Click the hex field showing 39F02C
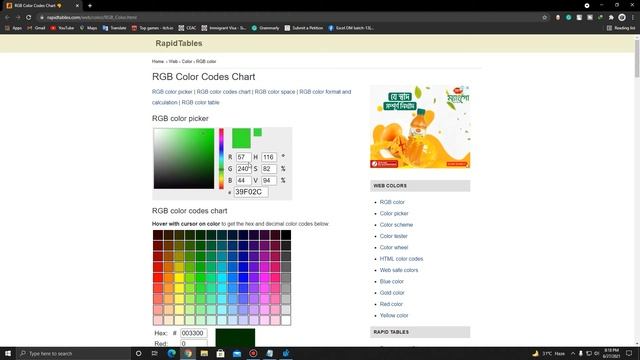The width and height of the screenshot is (640, 360). 251,192
